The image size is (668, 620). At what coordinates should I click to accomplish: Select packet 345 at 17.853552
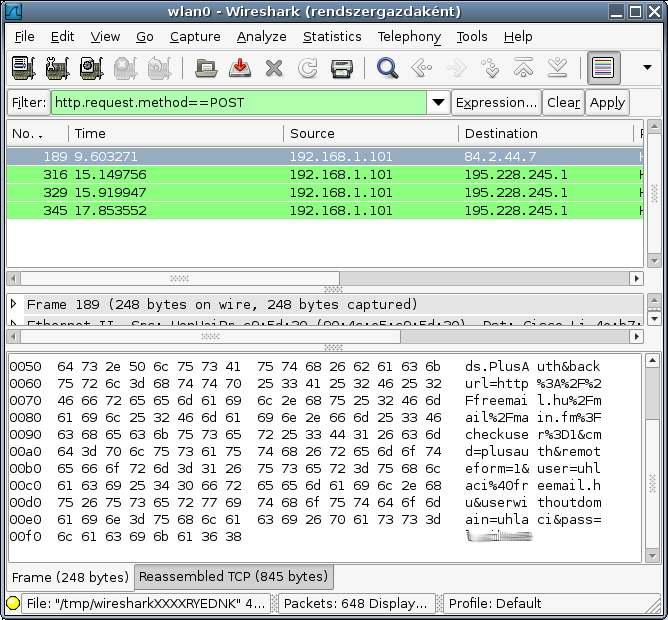[x=325, y=210]
